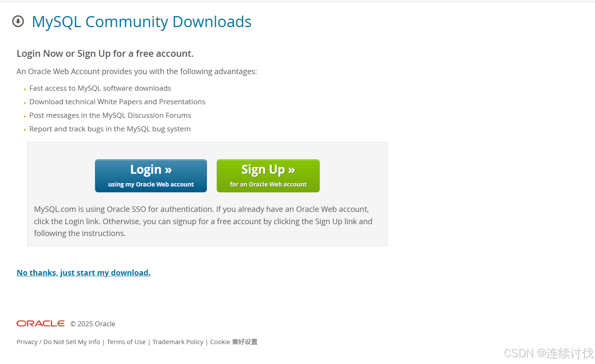Click the download arrow icon beside the title
Image resolution: width=595 pixels, height=364 pixels.
(x=18, y=21)
